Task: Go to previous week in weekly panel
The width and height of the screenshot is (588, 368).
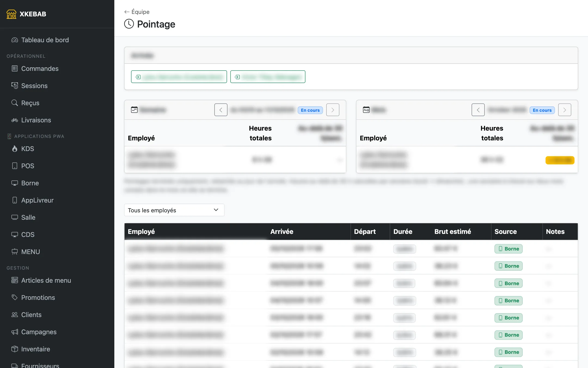Action: (221, 110)
